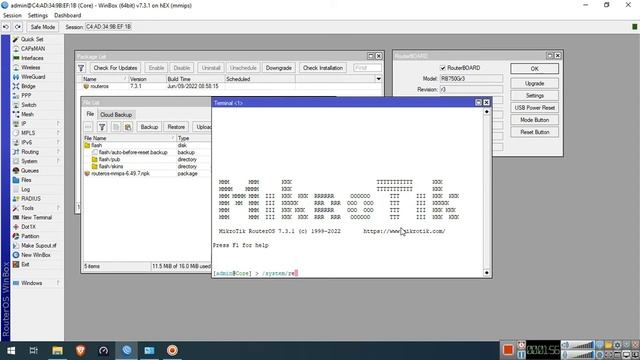Click Terminal scrollbar down arrow
Viewport: 640px width, 360px height.
point(487,272)
